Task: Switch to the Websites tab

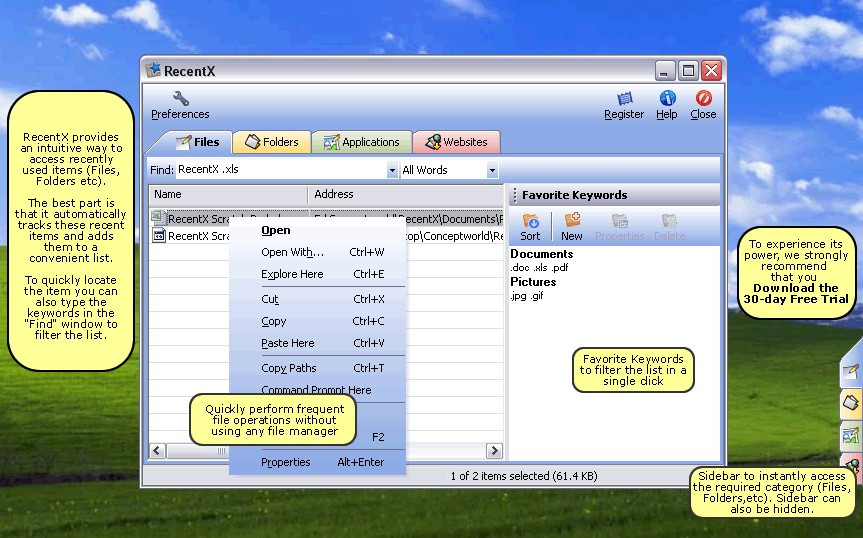Action: (x=456, y=142)
